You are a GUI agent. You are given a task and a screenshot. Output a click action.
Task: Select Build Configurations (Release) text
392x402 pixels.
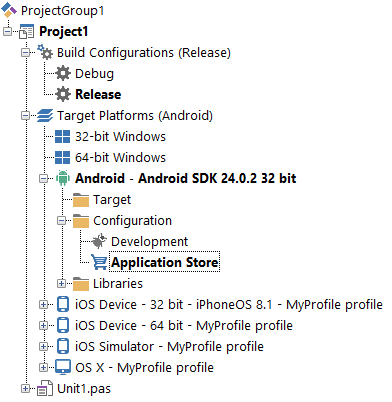(144, 53)
